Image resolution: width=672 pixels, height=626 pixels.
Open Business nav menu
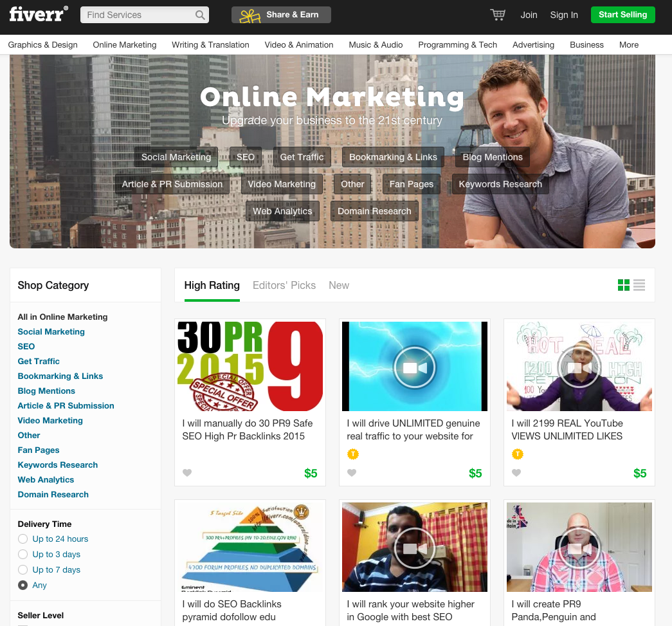pyautogui.click(x=586, y=44)
